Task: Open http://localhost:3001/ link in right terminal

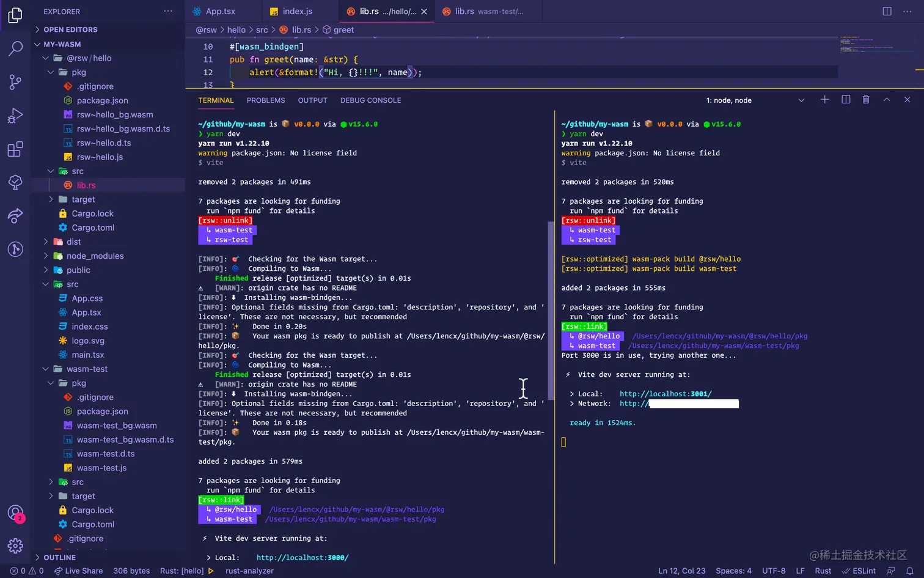Action: point(665,394)
